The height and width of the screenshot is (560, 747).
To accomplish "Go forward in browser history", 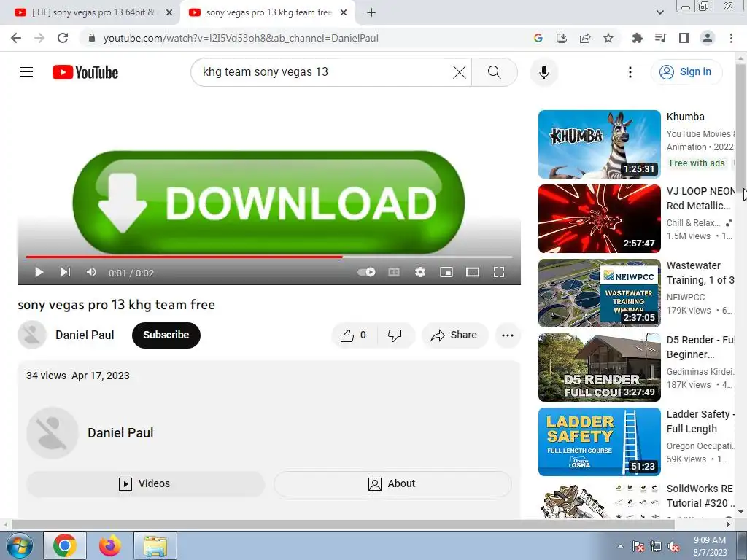I will coord(39,38).
